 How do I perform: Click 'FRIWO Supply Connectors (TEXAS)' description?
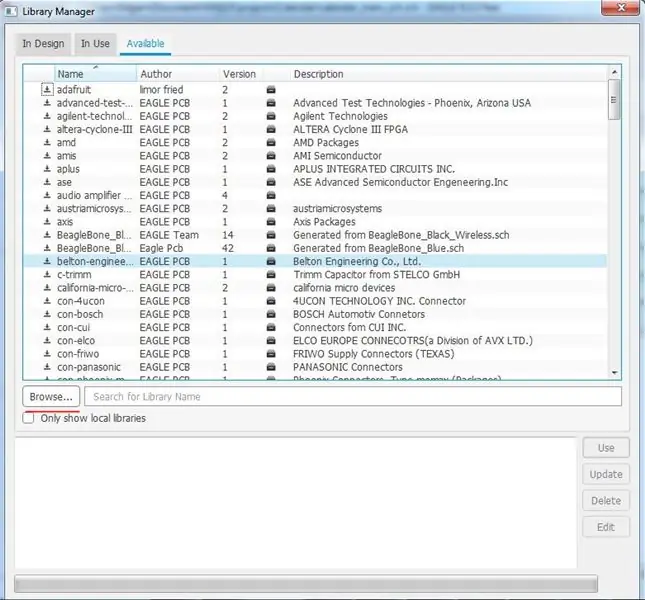374,354
